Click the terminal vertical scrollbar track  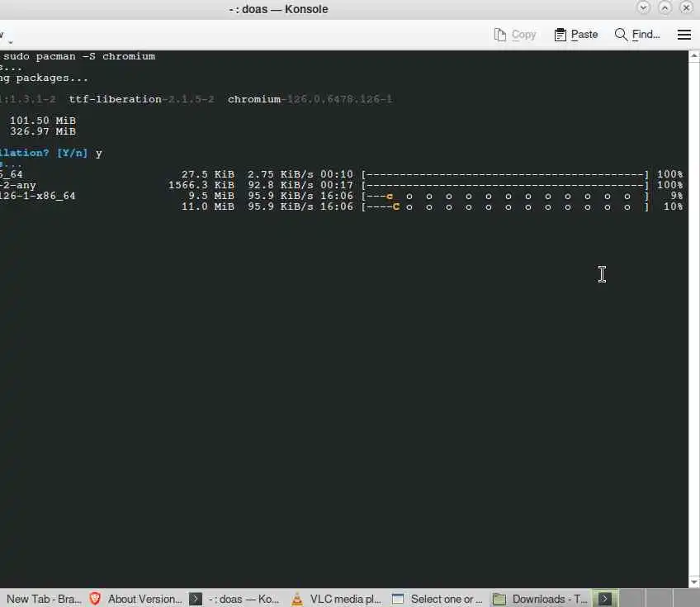click(x=693, y=319)
